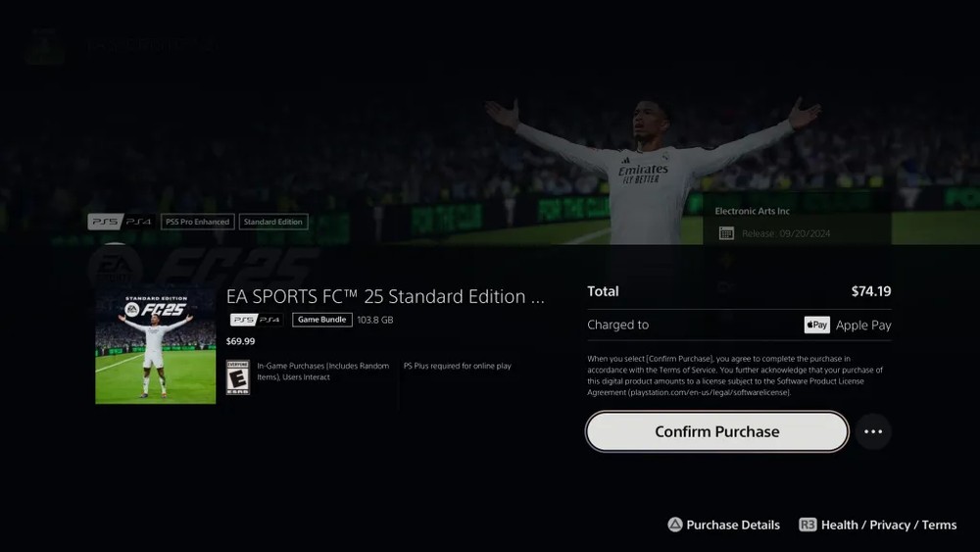Click the PS5 Pro Enhanced tag

click(x=198, y=222)
